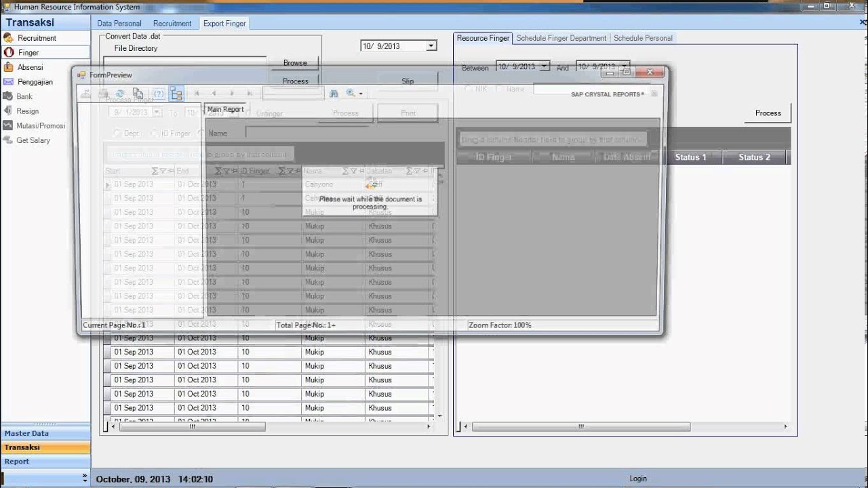
Task: Click Current Page No. status text
Action: (x=114, y=325)
